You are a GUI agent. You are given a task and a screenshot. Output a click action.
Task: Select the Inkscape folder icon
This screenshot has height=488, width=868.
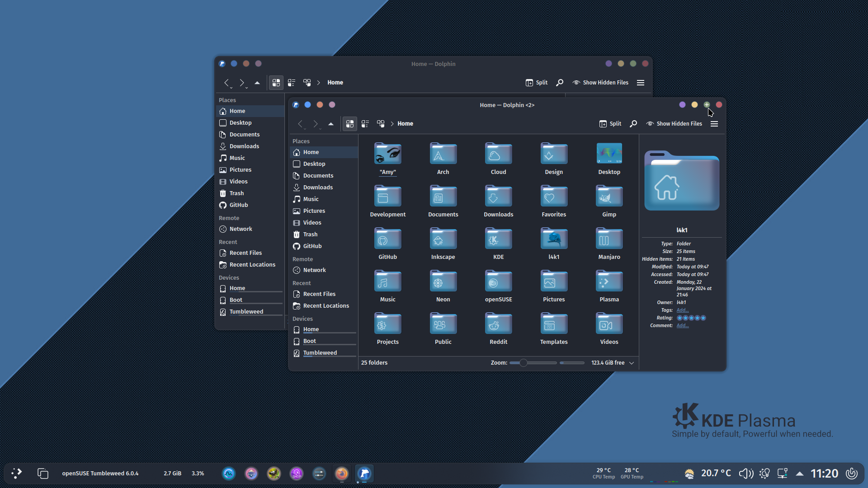coord(443,239)
